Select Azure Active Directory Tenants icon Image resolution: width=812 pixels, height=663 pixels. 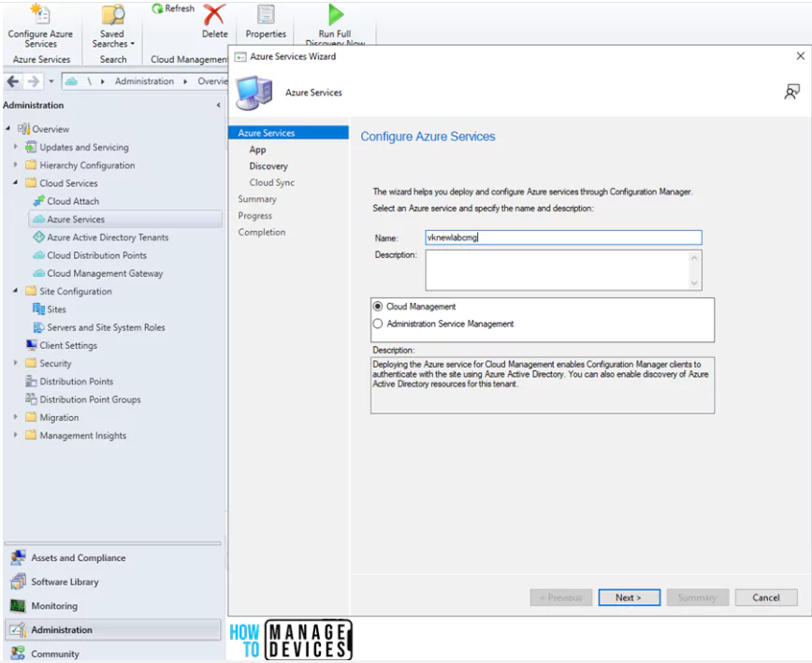[39, 237]
